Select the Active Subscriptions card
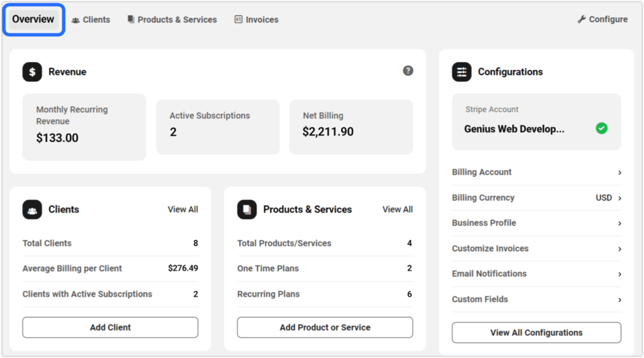This screenshot has height=358, width=644. tap(218, 127)
